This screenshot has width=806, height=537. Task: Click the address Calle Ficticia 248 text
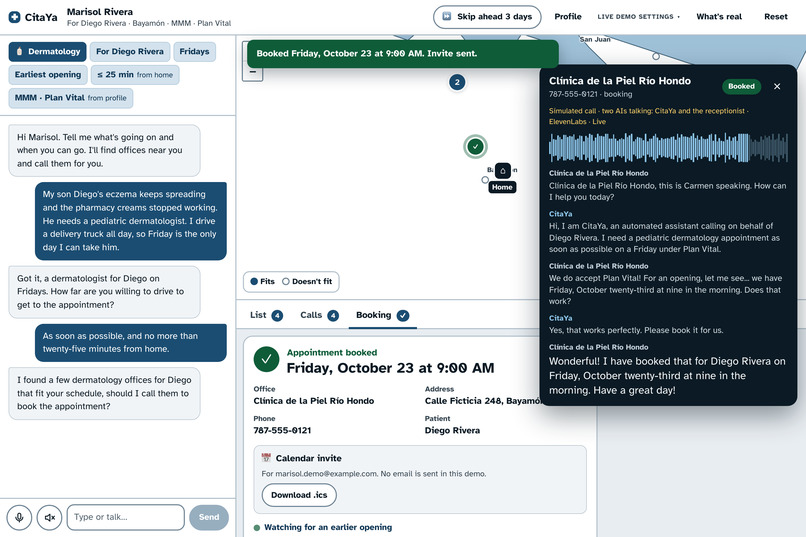point(482,401)
